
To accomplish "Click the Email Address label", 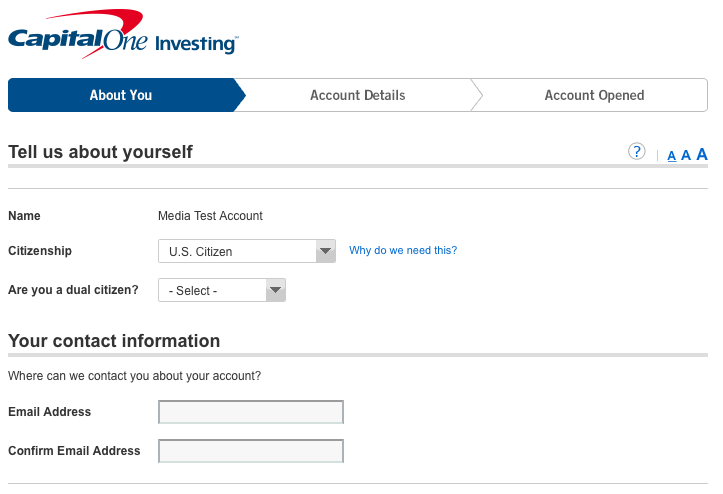I will click(49, 412).
